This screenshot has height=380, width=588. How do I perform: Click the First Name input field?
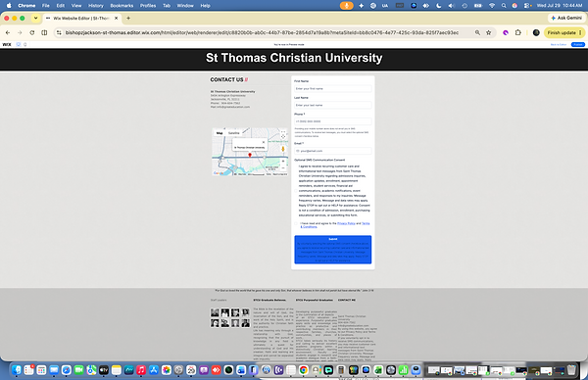(333, 89)
